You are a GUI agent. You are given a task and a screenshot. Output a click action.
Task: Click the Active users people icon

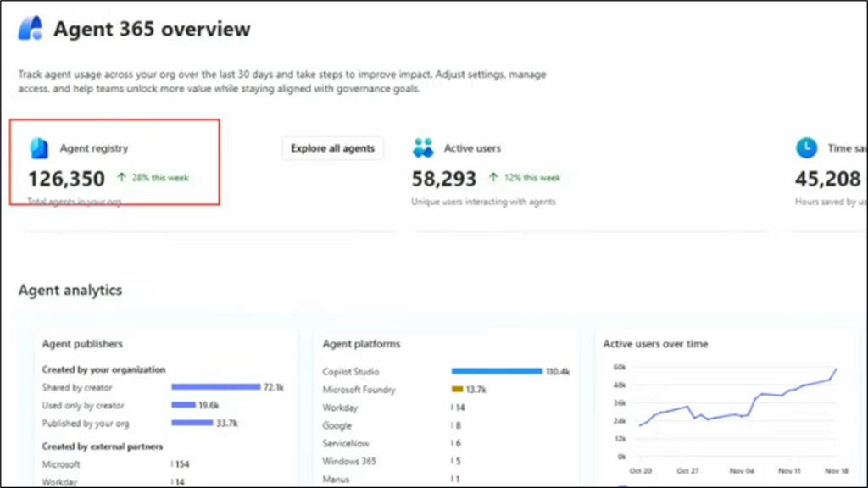423,148
